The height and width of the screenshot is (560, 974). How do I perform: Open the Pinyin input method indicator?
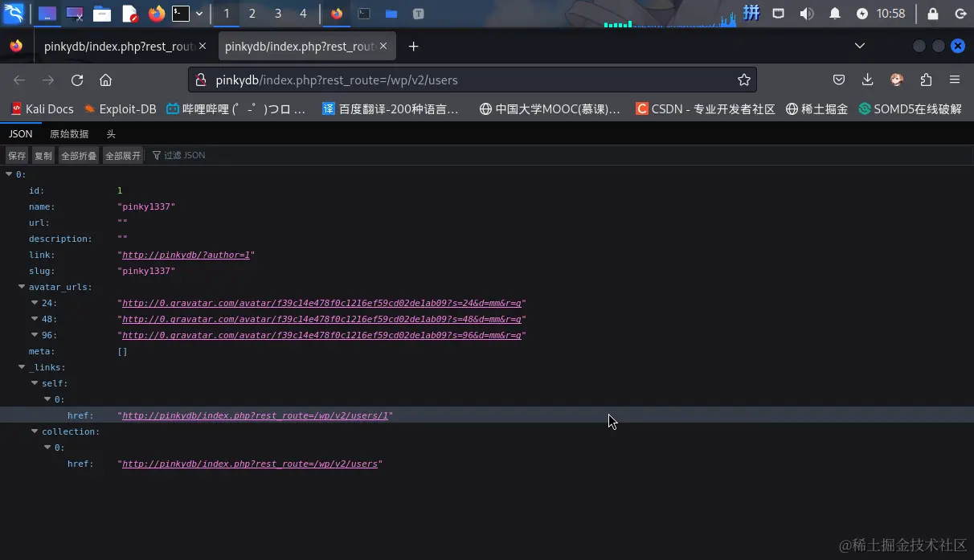click(751, 13)
